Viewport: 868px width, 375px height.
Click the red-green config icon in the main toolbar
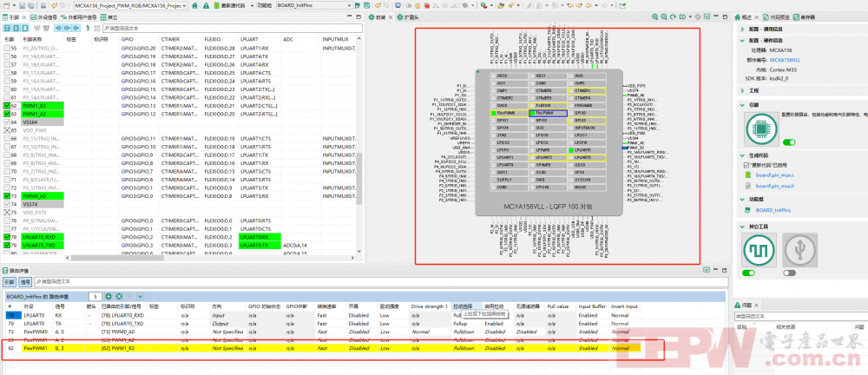(484, 5)
